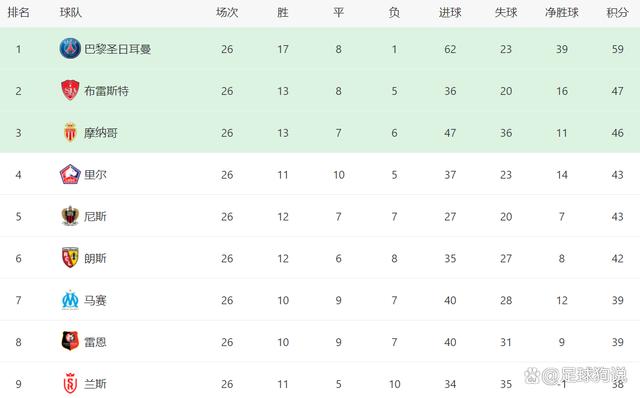This screenshot has height=398, width=640.
Task: Open the Nice club crest
Action: click(x=70, y=216)
